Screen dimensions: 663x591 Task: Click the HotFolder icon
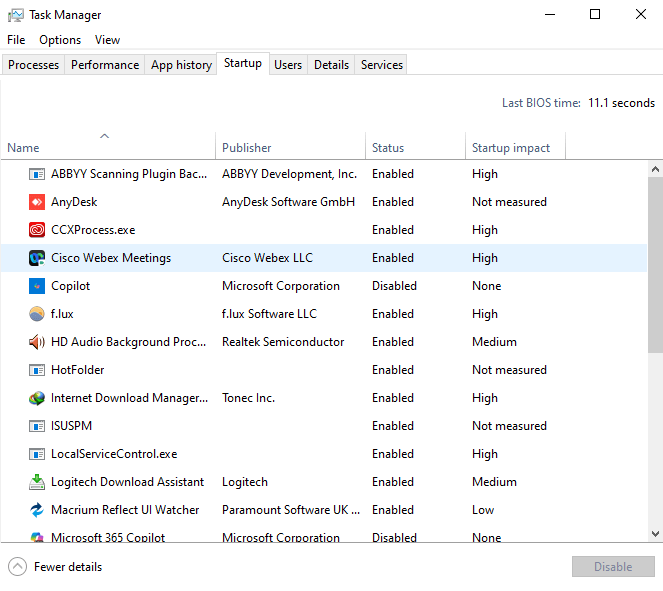tap(37, 370)
